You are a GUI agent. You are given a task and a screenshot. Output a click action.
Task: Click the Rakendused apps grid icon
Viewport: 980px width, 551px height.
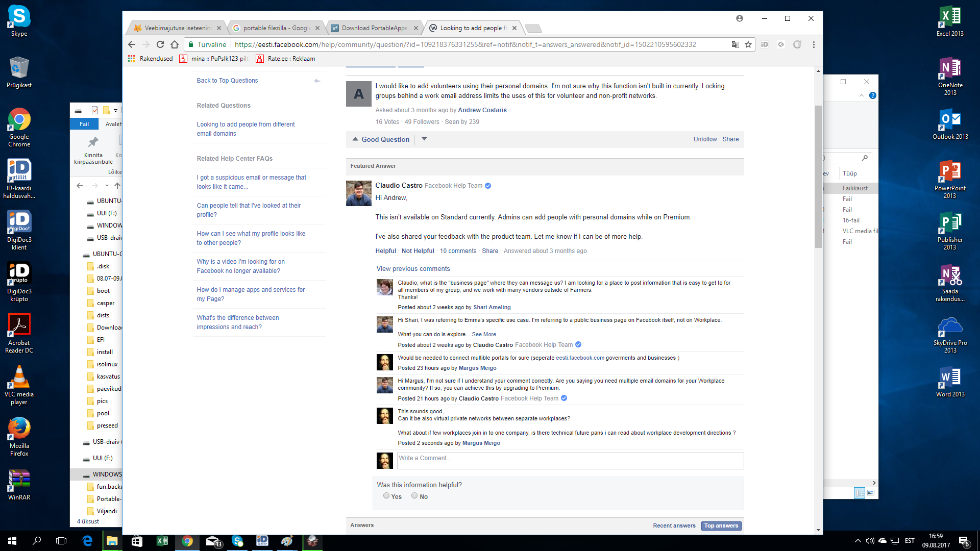[x=132, y=59]
